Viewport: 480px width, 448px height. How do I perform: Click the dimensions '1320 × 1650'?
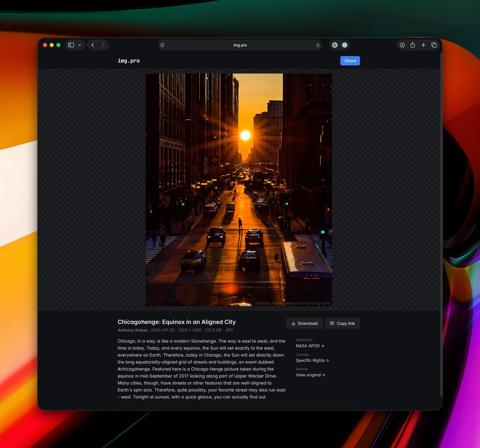click(190, 330)
